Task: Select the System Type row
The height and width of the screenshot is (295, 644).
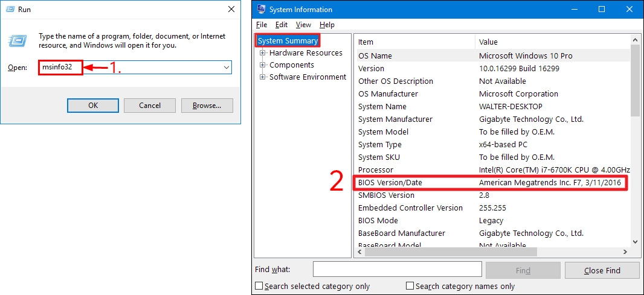Action: click(492, 144)
